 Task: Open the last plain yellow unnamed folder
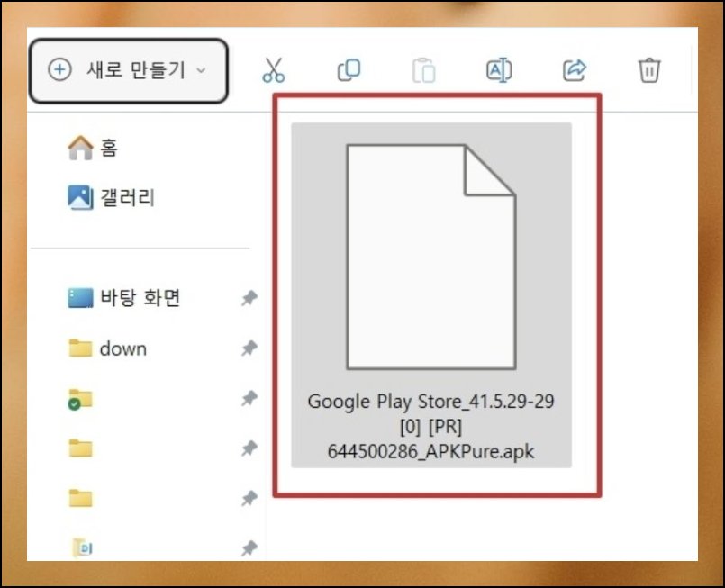tap(80, 498)
